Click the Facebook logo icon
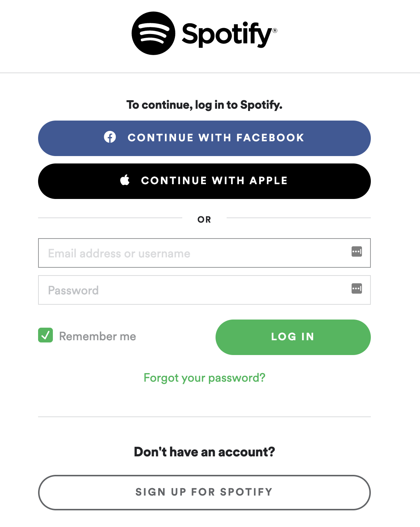Screen dimensions: 420x527 [110, 137]
